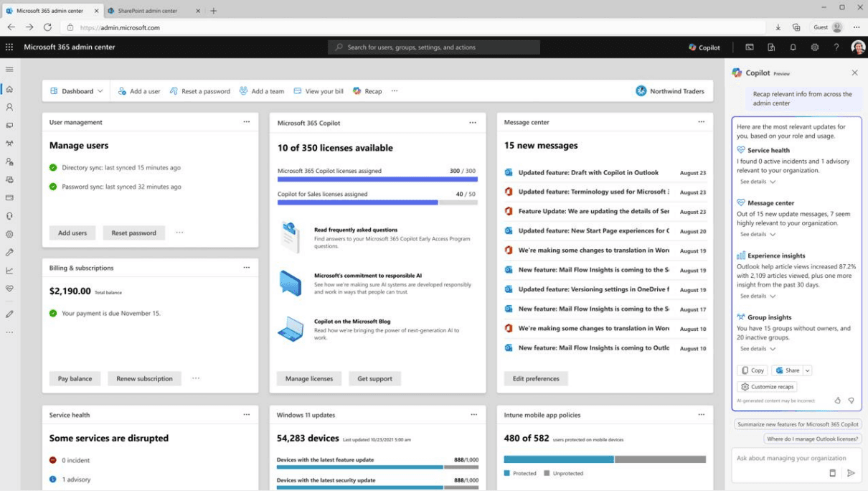Click browser downloads icon
The height and width of the screenshot is (491, 868).
pos(778,27)
